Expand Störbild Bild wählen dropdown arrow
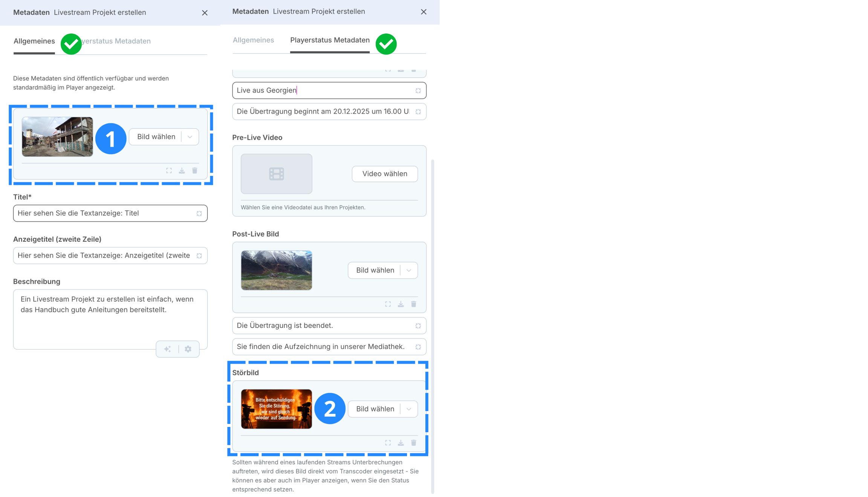 point(409,409)
